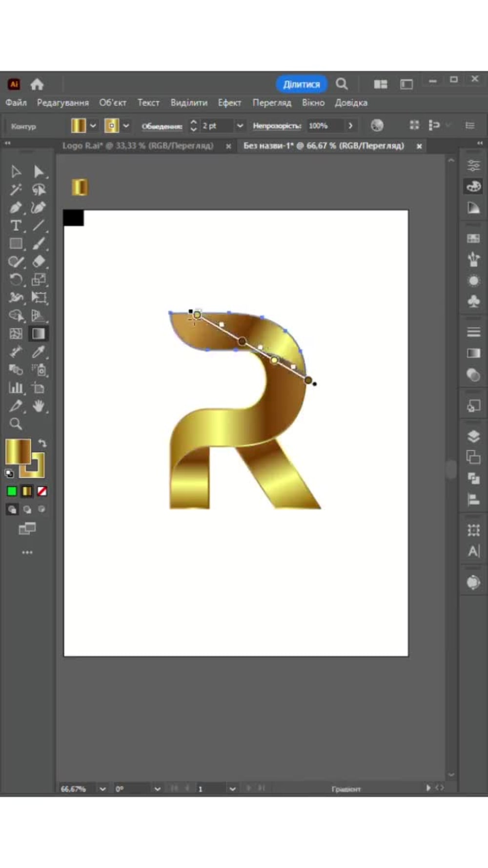Open the Файл menu

click(x=16, y=103)
